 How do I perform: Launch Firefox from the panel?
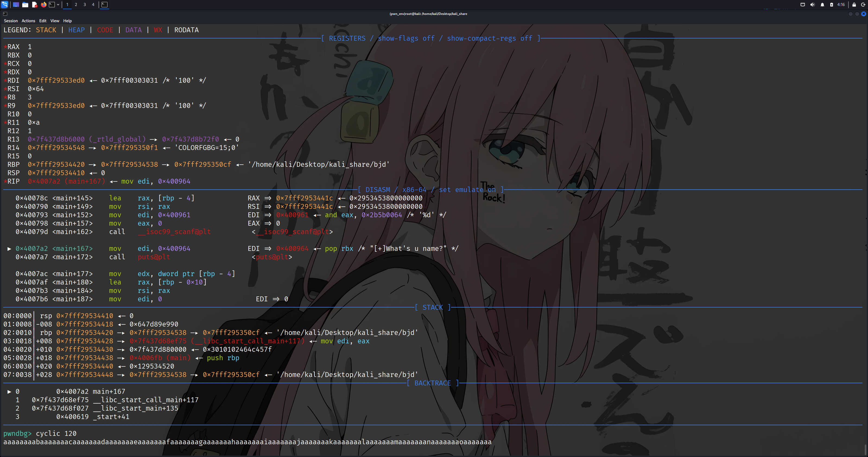pyautogui.click(x=43, y=4)
